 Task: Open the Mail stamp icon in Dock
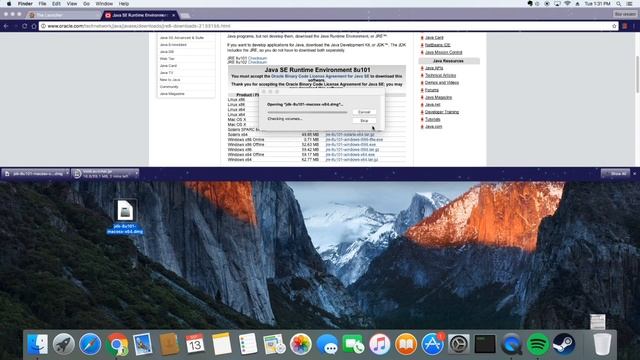point(142,344)
